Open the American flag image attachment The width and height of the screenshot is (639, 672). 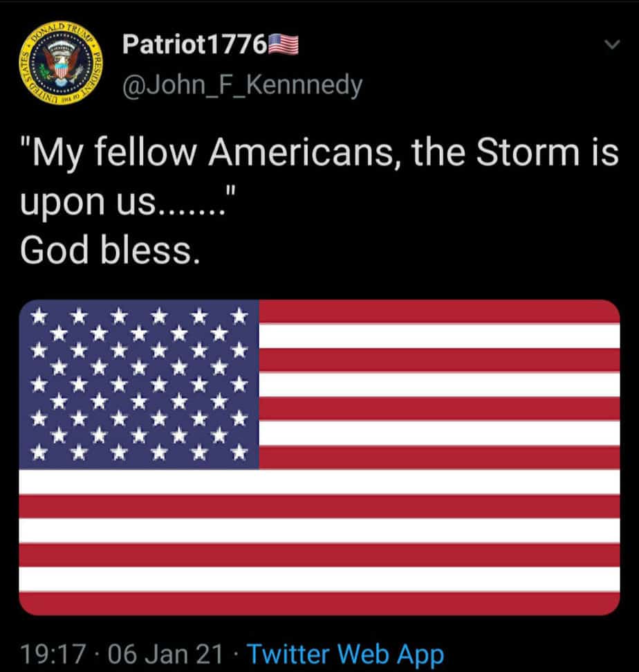319,457
